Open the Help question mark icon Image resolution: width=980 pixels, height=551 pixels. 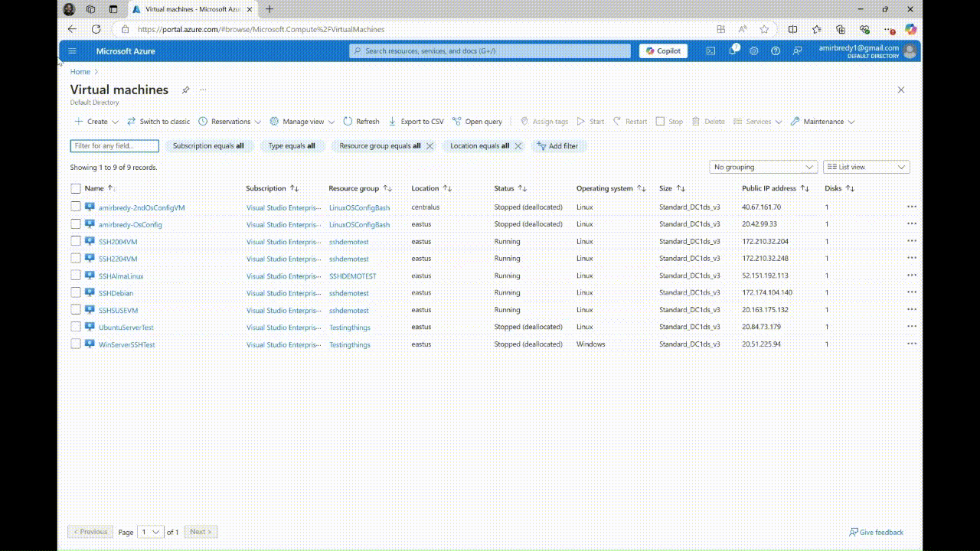click(775, 51)
